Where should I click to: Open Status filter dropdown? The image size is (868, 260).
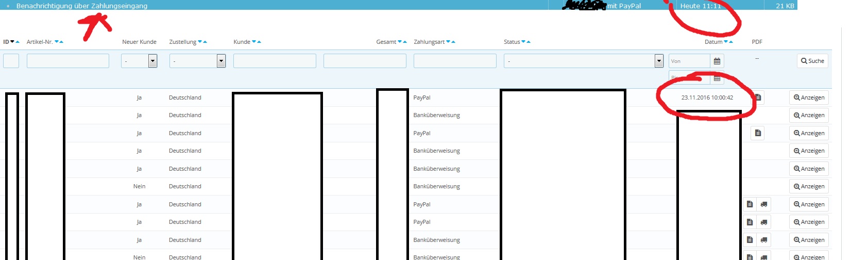tap(584, 61)
